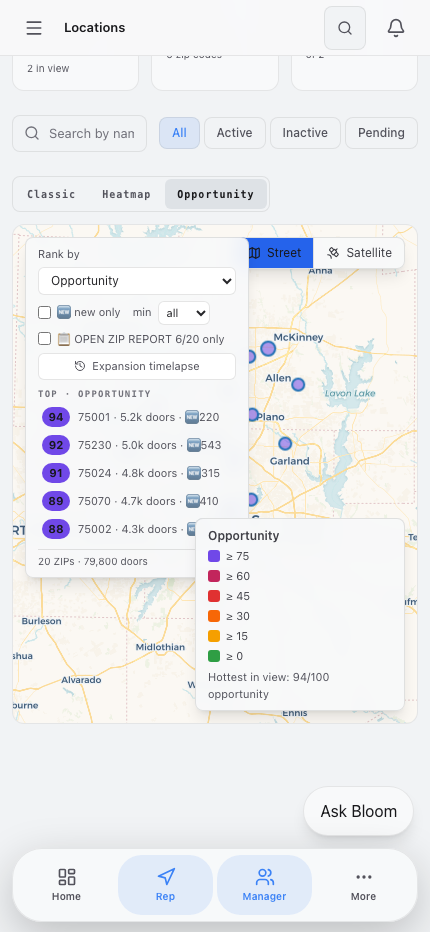Click the Midlothian map label
The height and width of the screenshot is (932, 430).
point(160,647)
